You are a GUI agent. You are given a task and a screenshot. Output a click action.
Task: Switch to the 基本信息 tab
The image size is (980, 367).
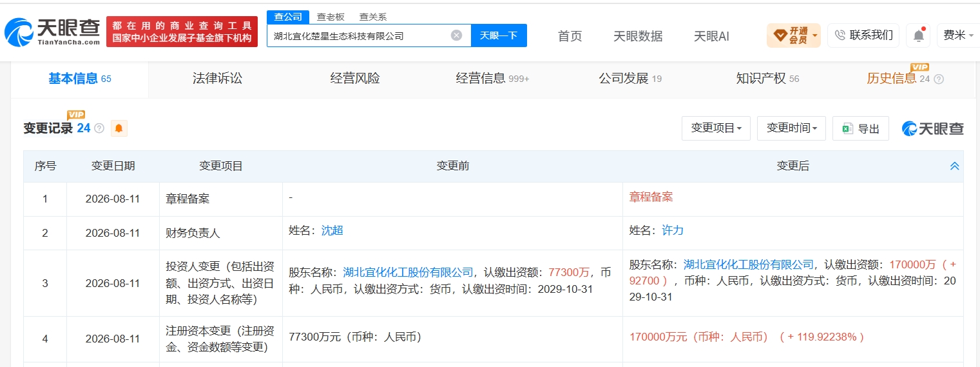pos(80,79)
